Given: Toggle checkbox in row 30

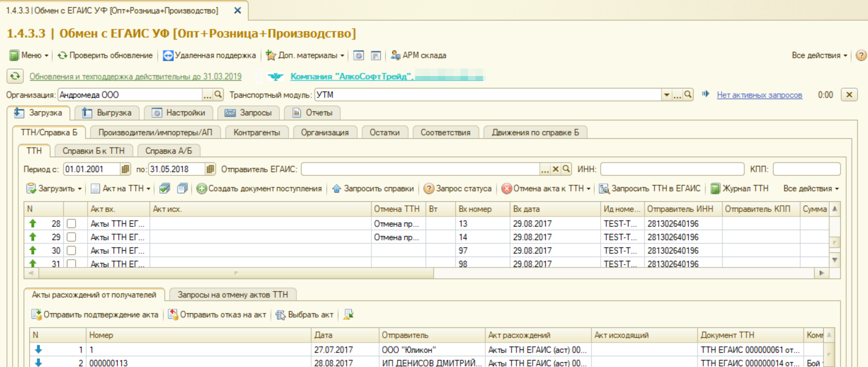Looking at the screenshot, I should (x=71, y=250).
